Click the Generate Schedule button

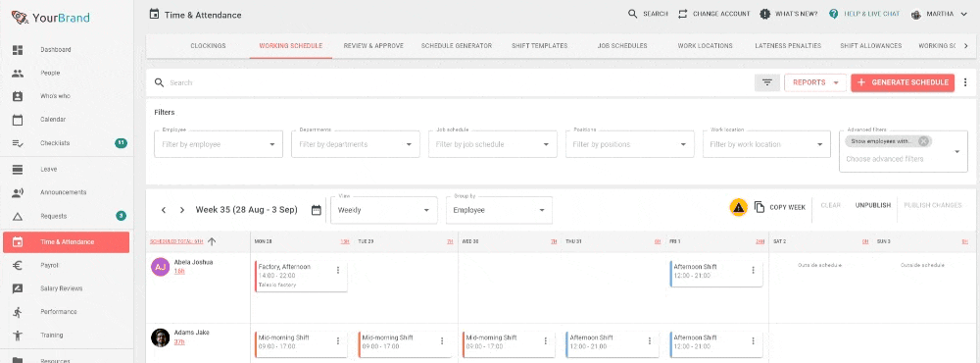pyautogui.click(x=903, y=82)
